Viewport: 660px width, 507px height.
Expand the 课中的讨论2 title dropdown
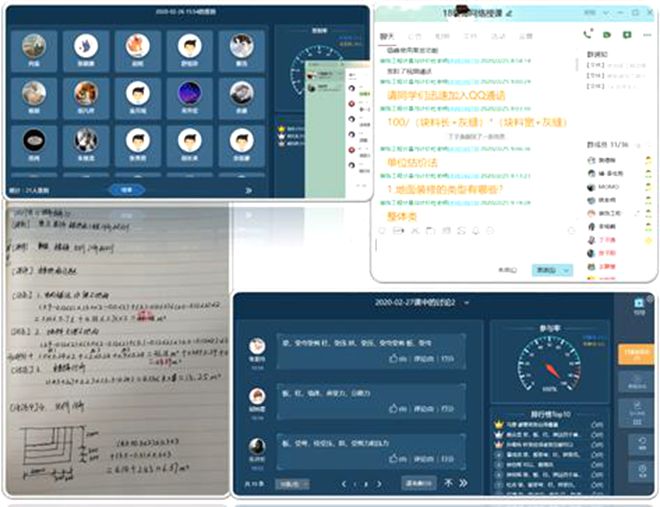tap(466, 302)
